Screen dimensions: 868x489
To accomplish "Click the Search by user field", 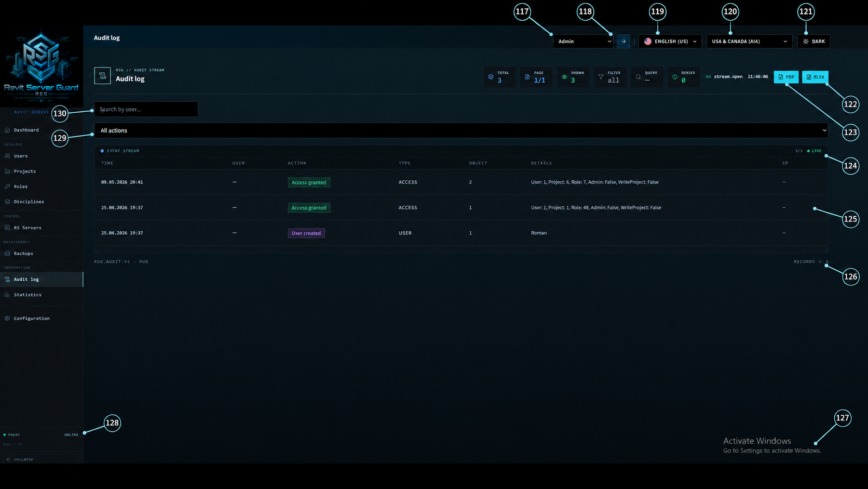I will coord(146,109).
